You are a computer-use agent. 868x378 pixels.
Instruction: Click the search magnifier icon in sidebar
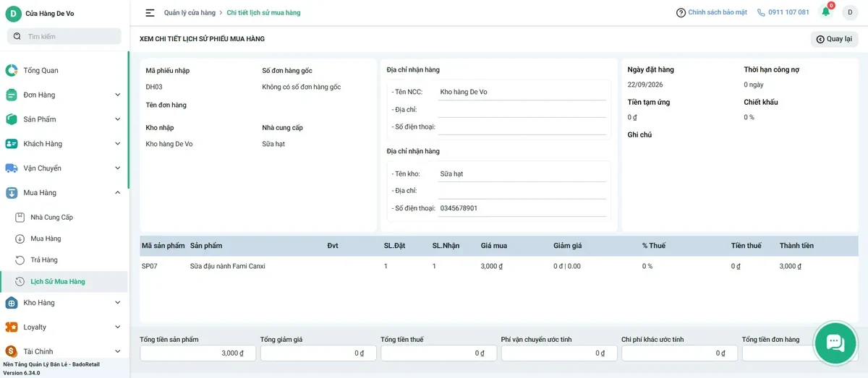tap(17, 36)
